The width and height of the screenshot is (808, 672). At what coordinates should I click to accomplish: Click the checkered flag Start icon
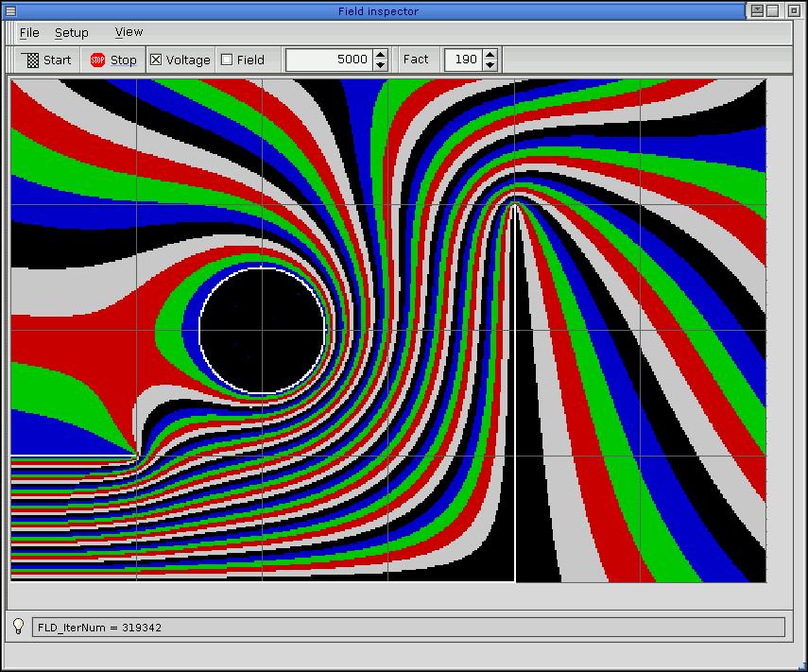32,60
